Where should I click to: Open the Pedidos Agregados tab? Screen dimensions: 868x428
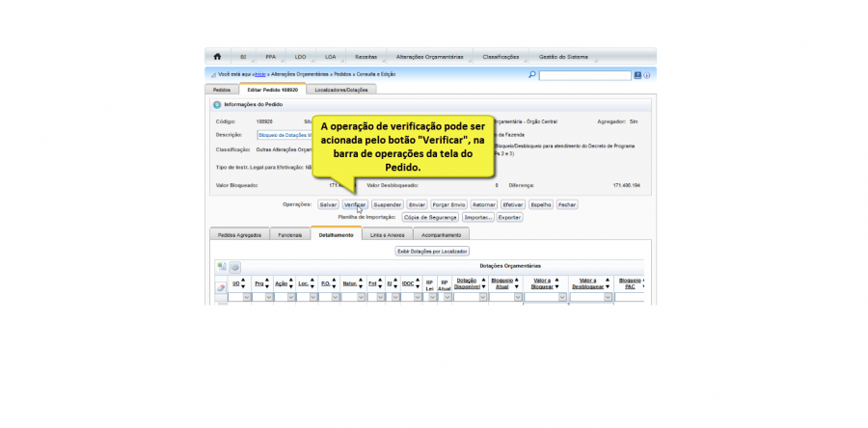coord(239,235)
